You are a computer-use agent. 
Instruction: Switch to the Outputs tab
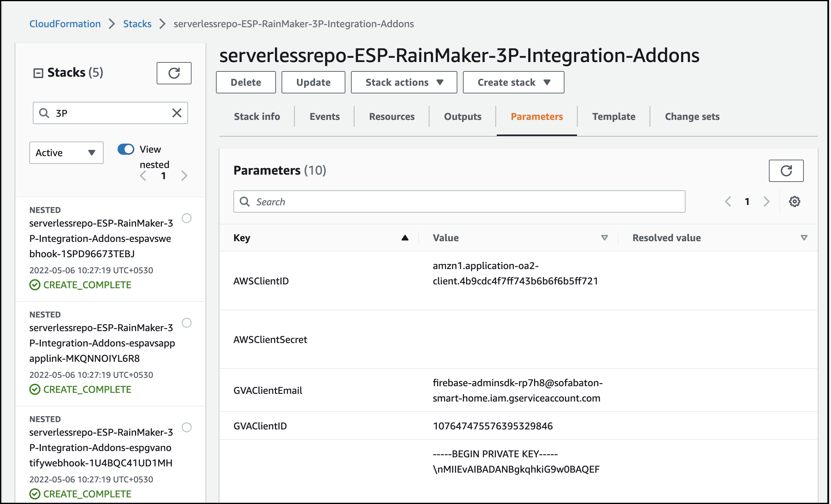[x=463, y=116]
